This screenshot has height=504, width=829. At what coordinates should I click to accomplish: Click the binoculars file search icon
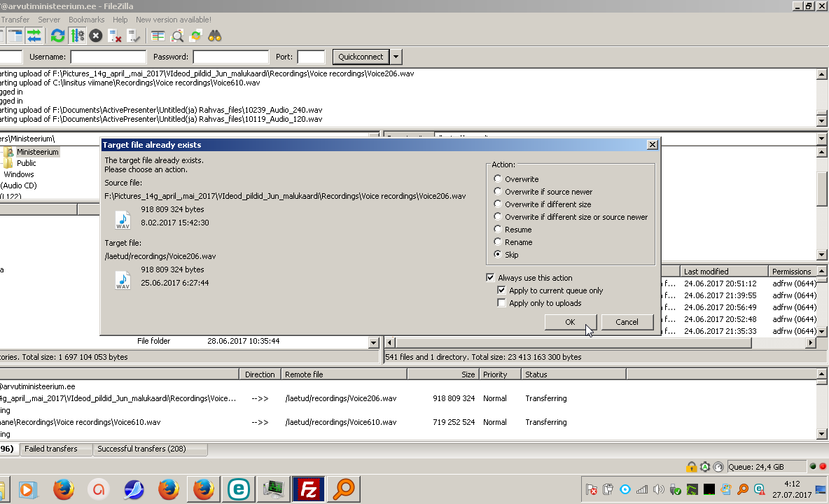pos(215,36)
